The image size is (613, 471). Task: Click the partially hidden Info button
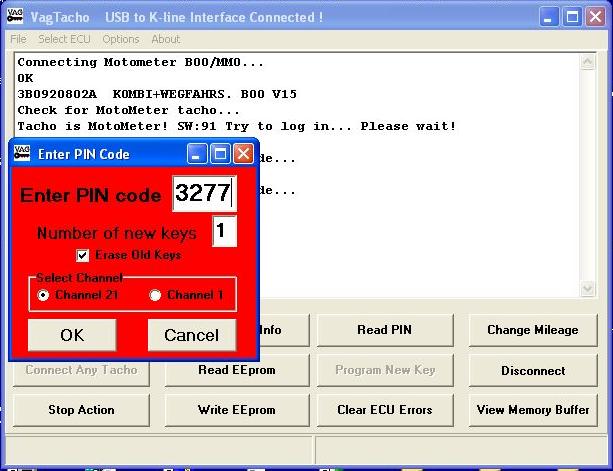point(284,330)
